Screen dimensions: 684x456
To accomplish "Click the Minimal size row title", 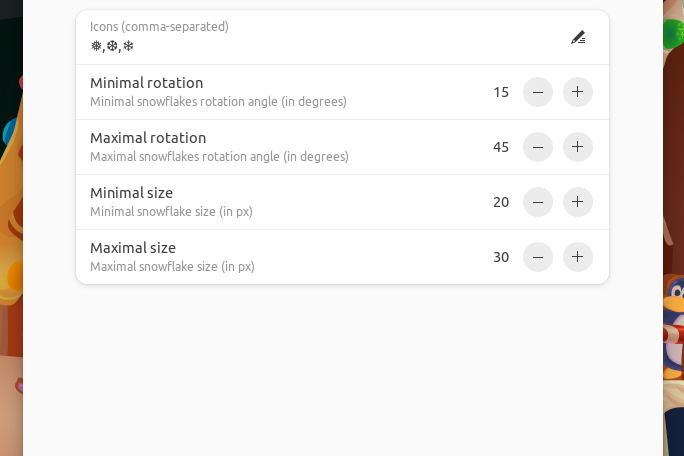I will [x=131, y=193].
